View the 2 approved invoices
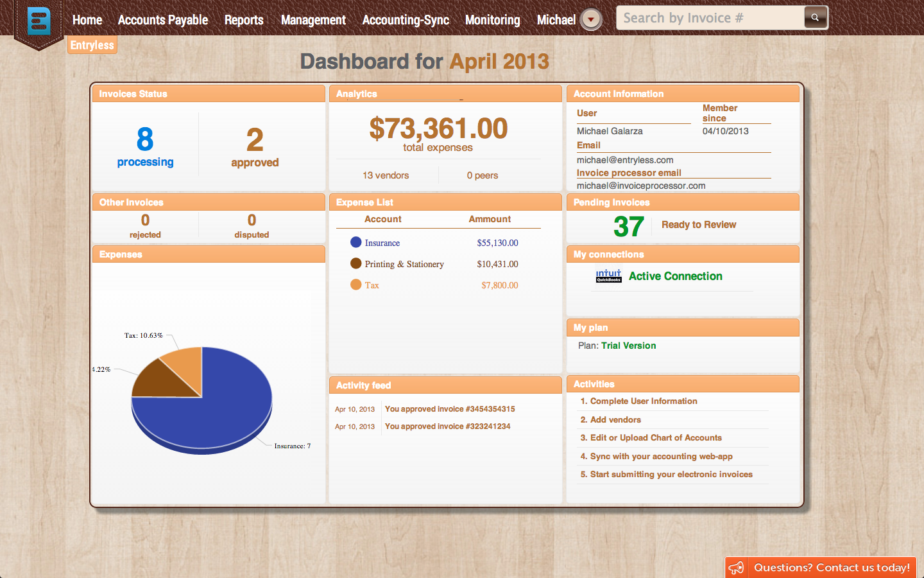Image resolution: width=924 pixels, height=578 pixels. (255, 147)
